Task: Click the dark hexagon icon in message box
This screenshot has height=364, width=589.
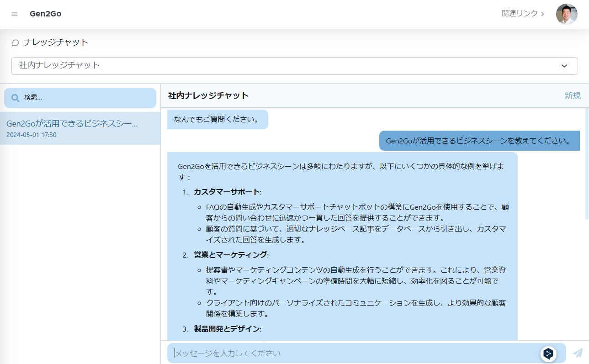Action: point(549,353)
